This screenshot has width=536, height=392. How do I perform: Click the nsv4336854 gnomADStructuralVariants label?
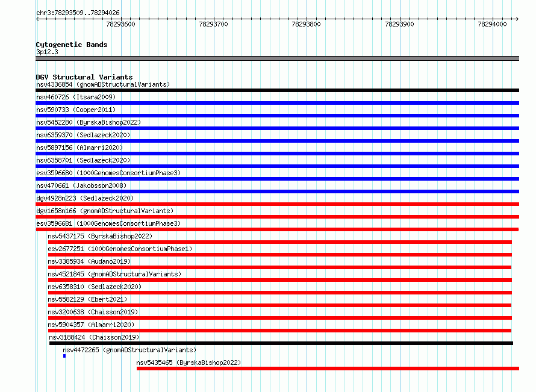click(103, 84)
